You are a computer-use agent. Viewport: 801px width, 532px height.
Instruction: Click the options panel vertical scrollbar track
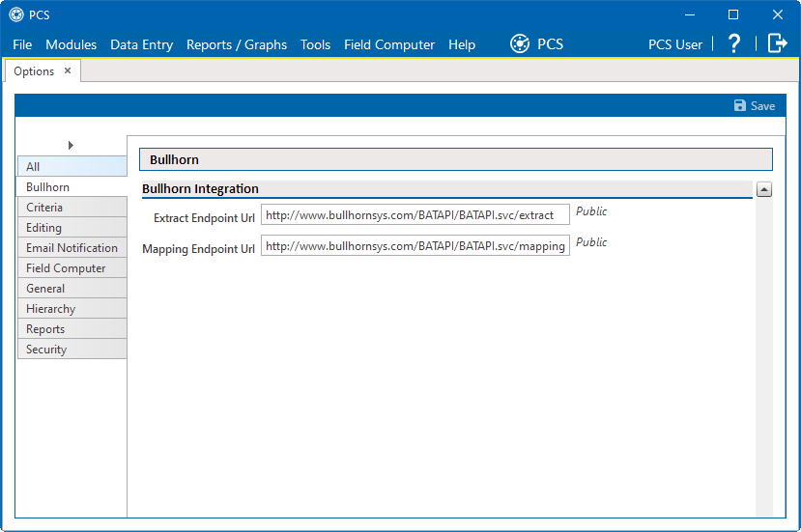pyautogui.click(x=763, y=357)
